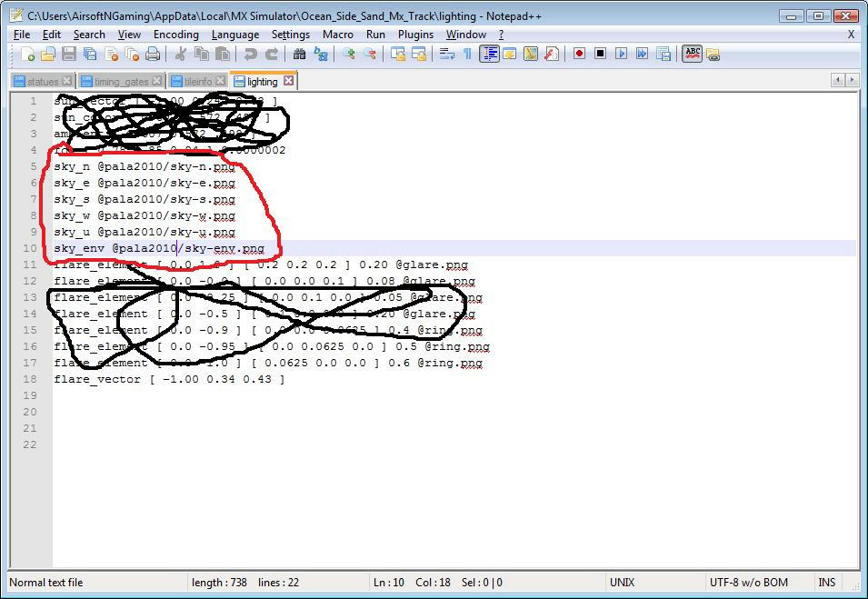Zoom in with the magnifier plus icon
The height and width of the screenshot is (599, 868).
[x=349, y=54]
